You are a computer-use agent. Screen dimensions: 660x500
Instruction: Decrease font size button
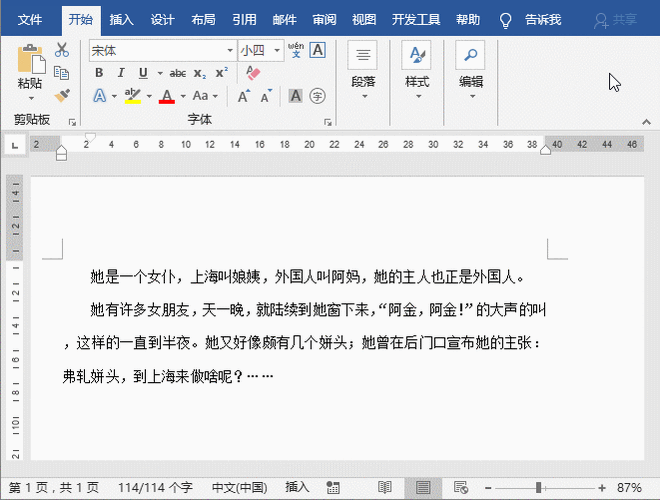pyautogui.click(x=266, y=96)
